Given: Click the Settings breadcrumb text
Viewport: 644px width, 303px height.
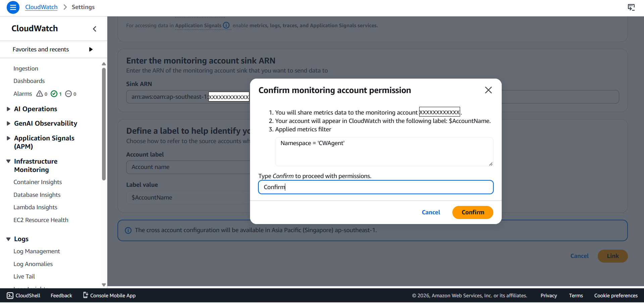Looking at the screenshot, I should [83, 7].
